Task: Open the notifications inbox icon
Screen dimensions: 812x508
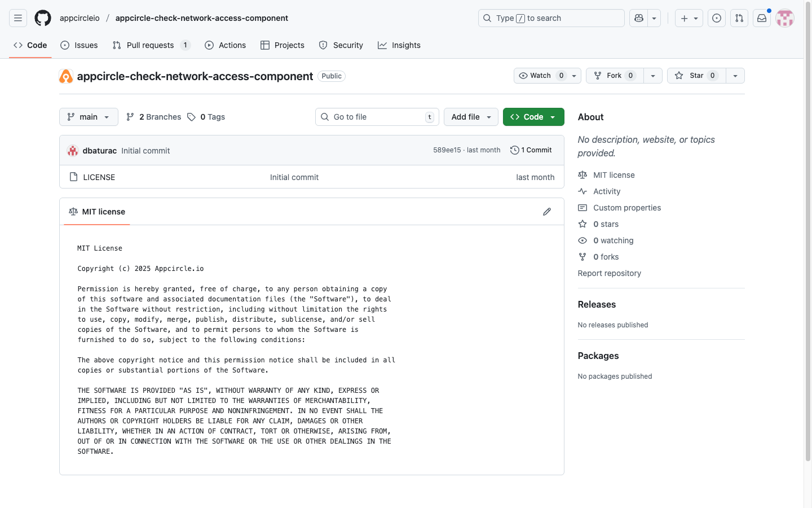Action: click(762, 18)
